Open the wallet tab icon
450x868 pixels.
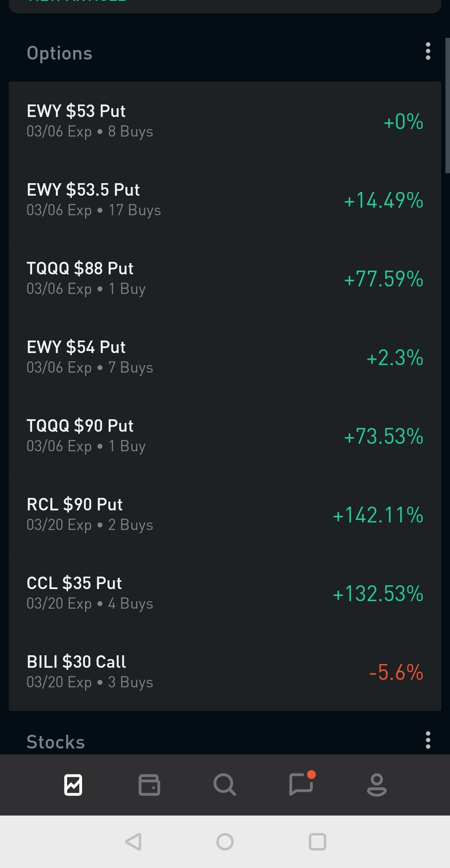coord(149,785)
